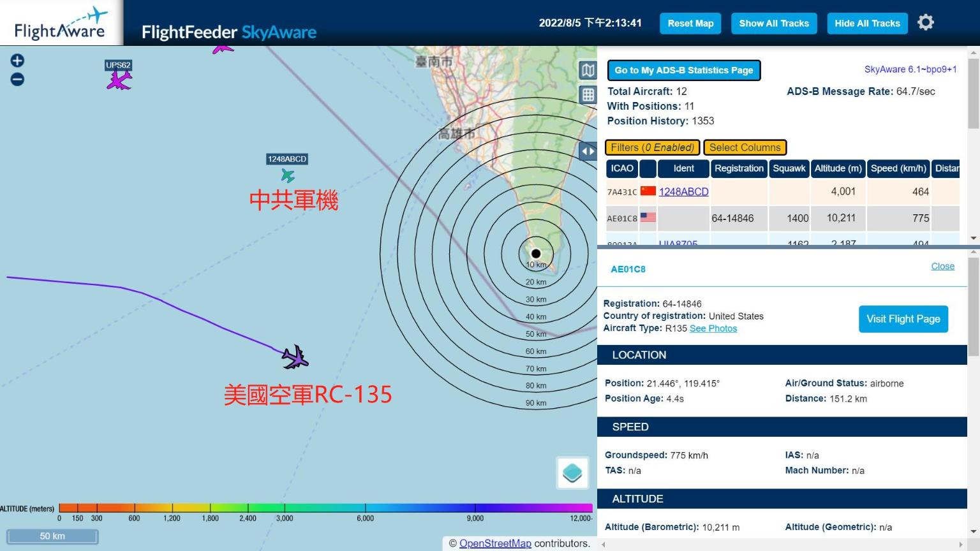The width and height of the screenshot is (980, 551).
Task: Click the altitude color scale bar
Action: (325, 508)
